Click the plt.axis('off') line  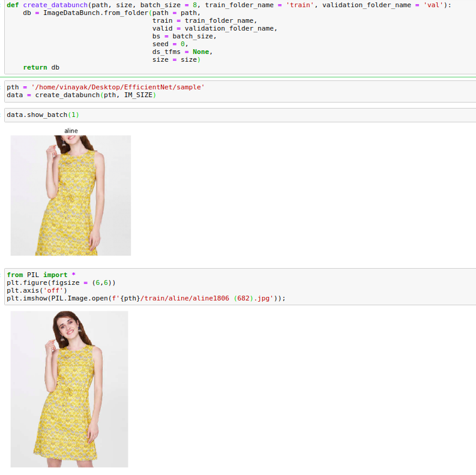click(37, 290)
